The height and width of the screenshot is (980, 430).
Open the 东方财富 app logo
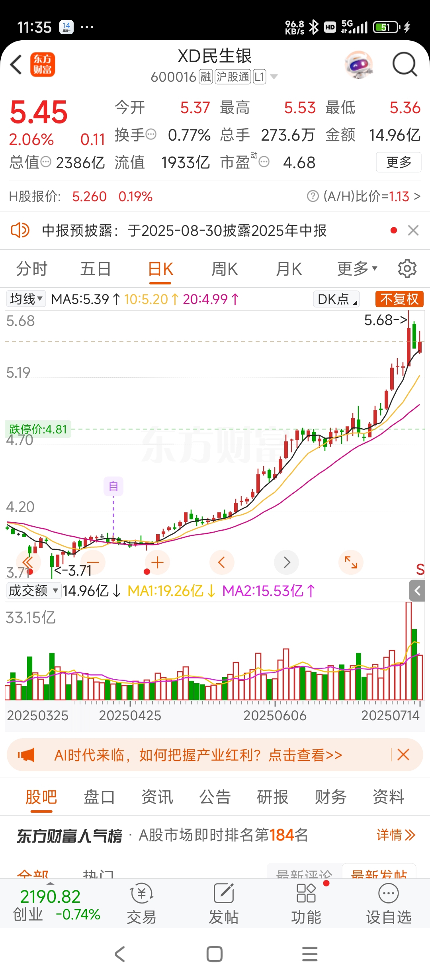click(43, 65)
